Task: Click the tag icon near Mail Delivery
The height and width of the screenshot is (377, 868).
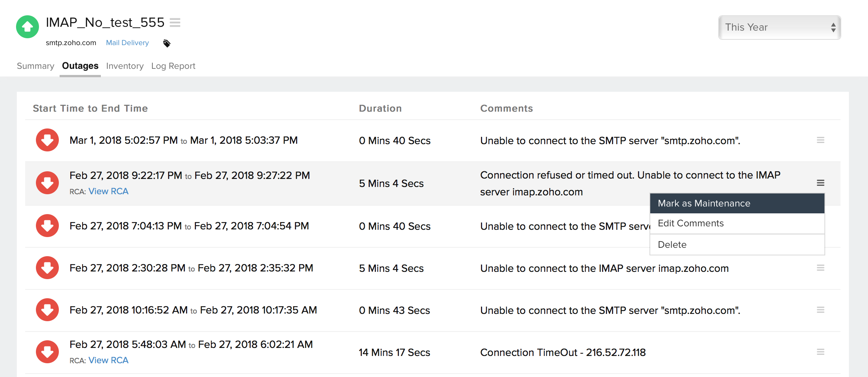Action: click(167, 43)
